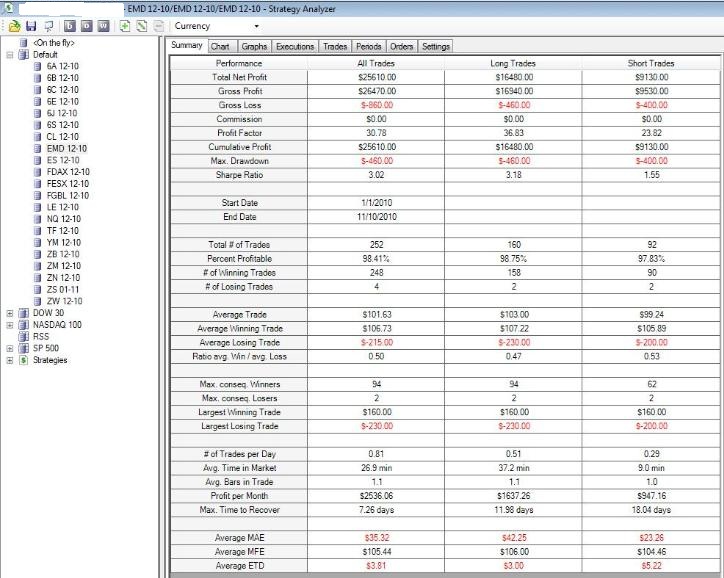Click the Percent Profitable value 98.41%
The width and height of the screenshot is (724, 578).
[376, 259]
